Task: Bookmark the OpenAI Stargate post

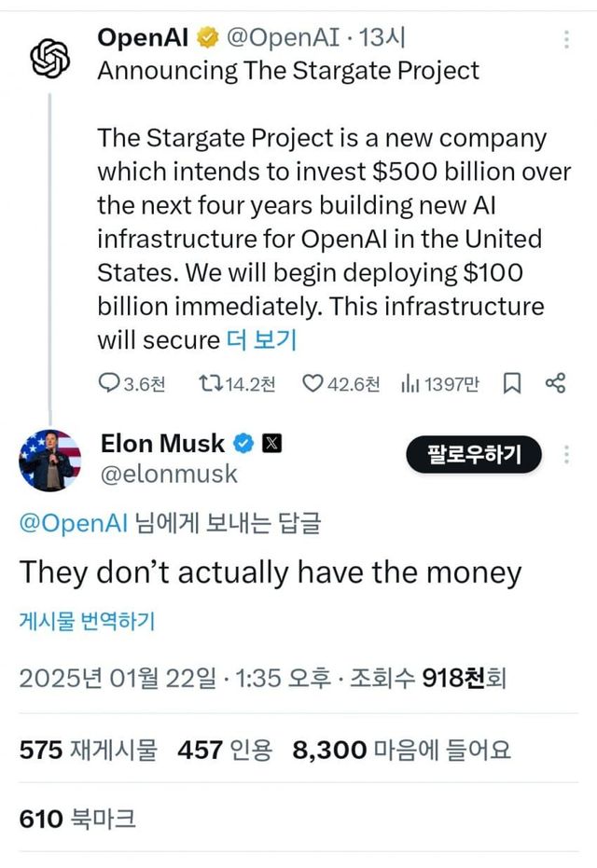Action: [512, 383]
